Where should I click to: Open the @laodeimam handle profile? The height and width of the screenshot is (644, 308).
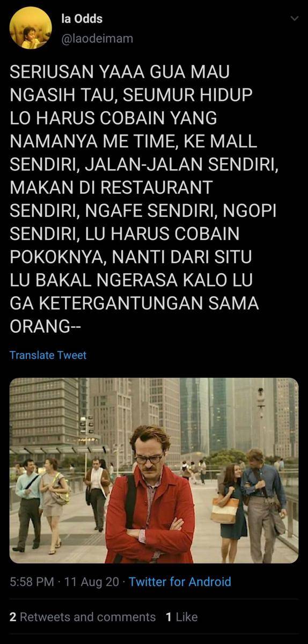(x=97, y=39)
